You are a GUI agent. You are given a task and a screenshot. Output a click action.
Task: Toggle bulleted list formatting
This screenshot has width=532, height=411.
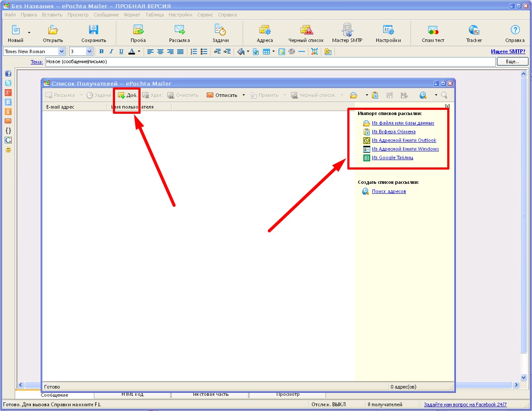click(204, 51)
